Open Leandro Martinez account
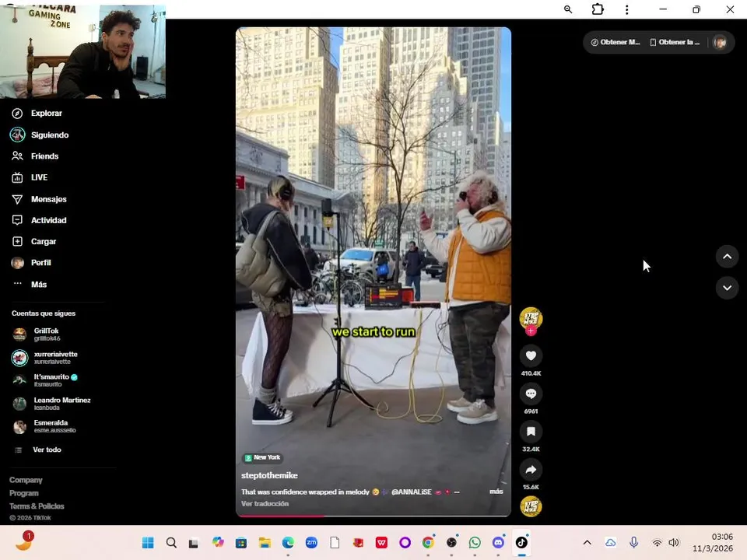747x560 pixels. [x=51, y=404]
